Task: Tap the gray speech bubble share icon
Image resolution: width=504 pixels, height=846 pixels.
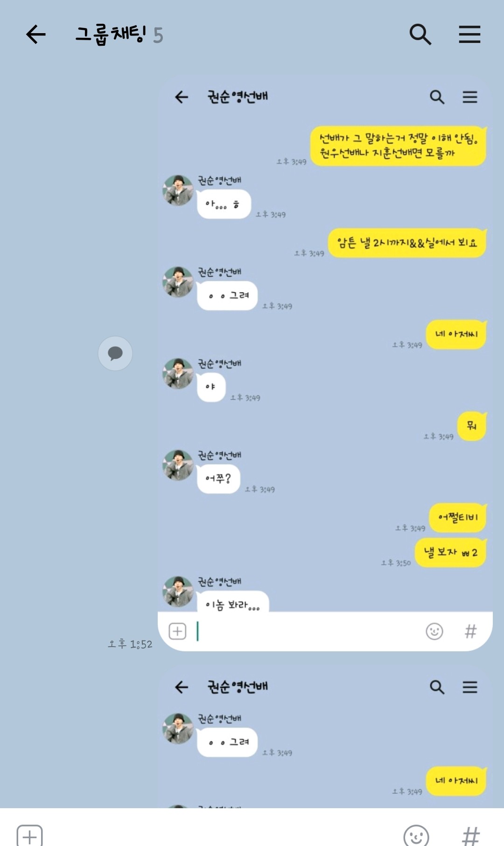Action: (115, 353)
